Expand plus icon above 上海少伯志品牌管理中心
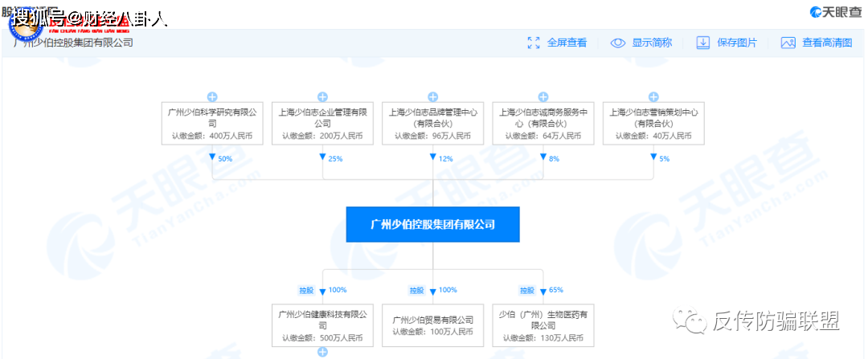868x359 pixels. click(433, 96)
